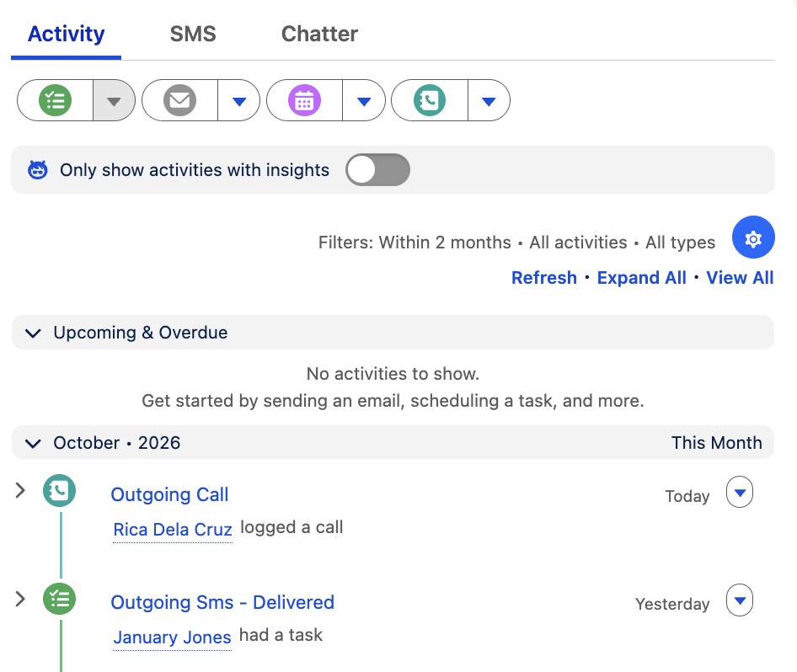Image resolution: width=797 pixels, height=672 pixels.
Task: Click the Outgoing Call phone timeline icon
Action: click(x=60, y=491)
